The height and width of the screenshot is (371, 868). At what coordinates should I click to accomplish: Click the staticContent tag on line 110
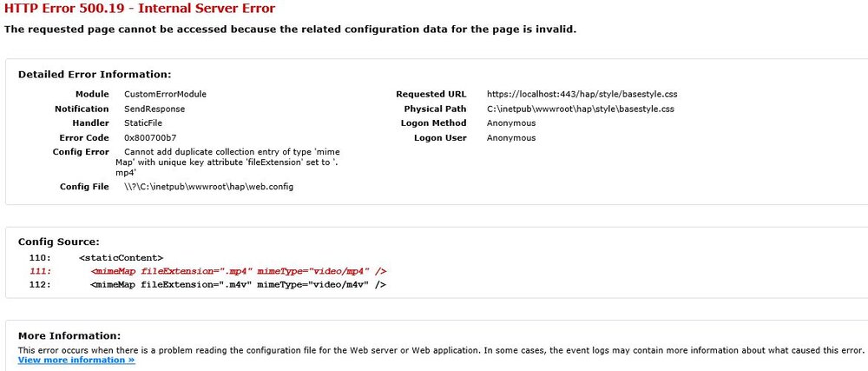click(122, 258)
